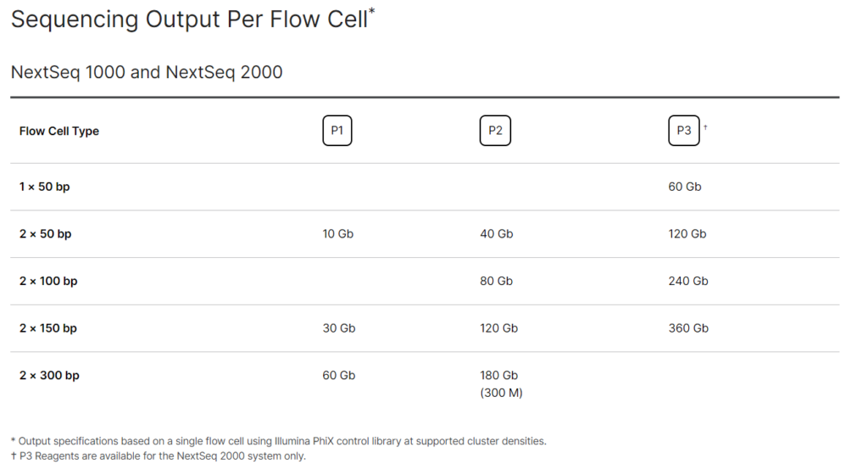Click the 360 Gb value under P3
This screenshot has height=475, width=868.
tap(688, 328)
